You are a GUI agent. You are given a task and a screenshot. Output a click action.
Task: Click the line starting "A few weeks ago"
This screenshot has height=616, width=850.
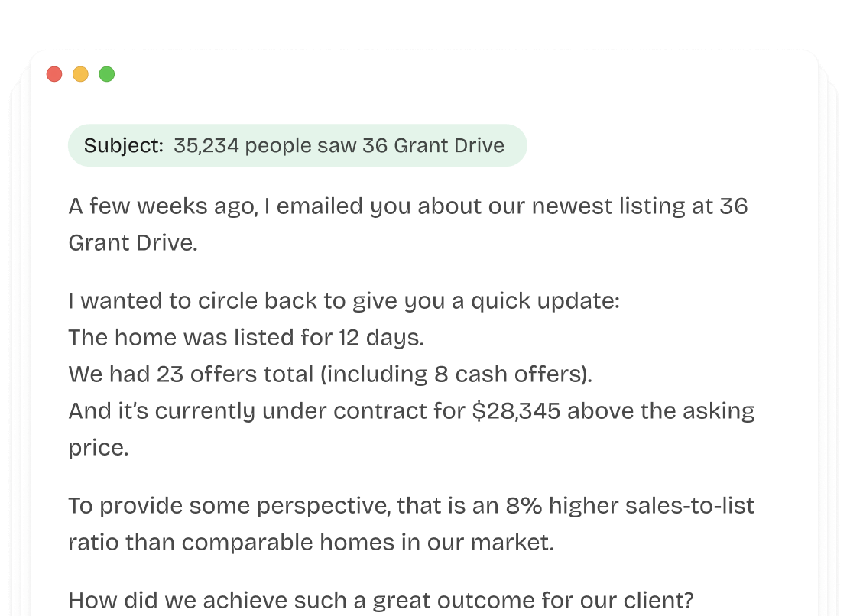[407, 206]
